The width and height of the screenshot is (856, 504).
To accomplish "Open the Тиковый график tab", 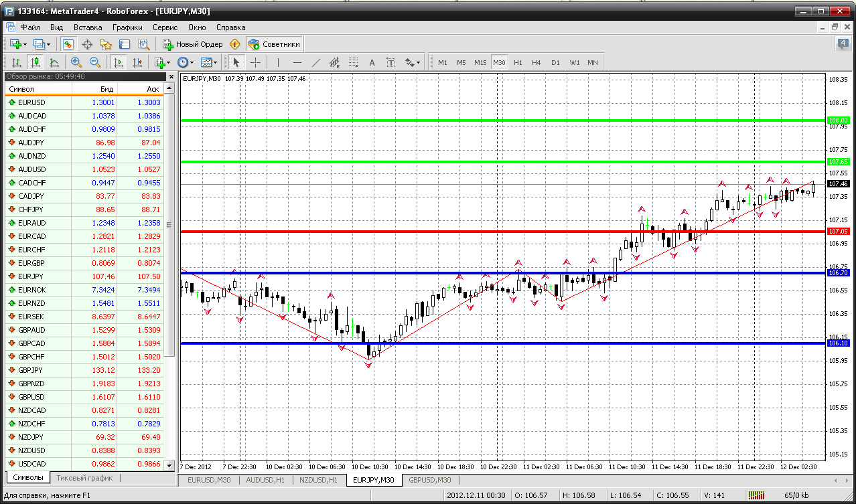I will 84,478.
